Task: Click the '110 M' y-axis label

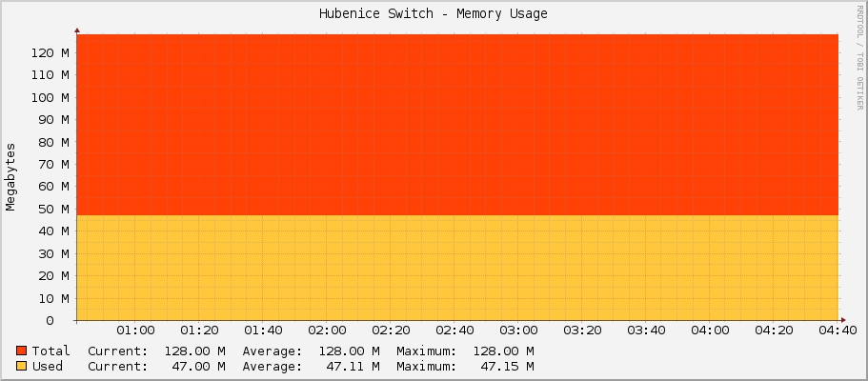Action: [x=50, y=75]
